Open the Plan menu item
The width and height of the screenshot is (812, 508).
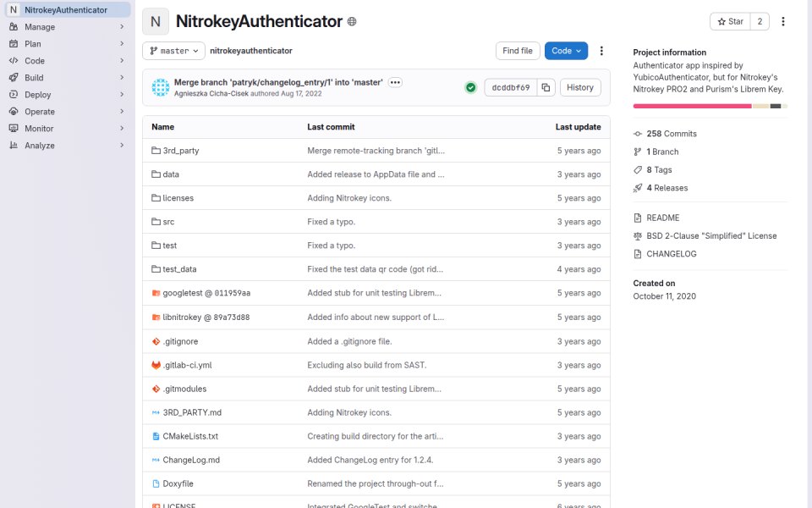[x=68, y=44]
